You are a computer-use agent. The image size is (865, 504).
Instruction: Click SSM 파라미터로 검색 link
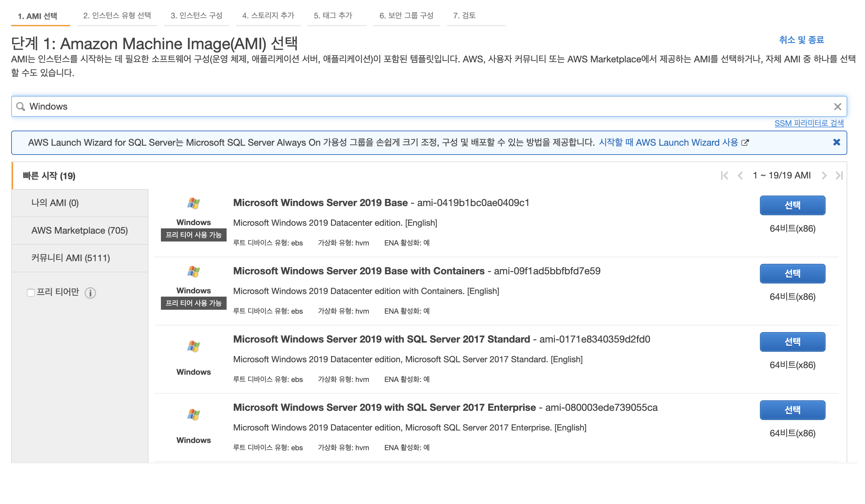(x=809, y=123)
